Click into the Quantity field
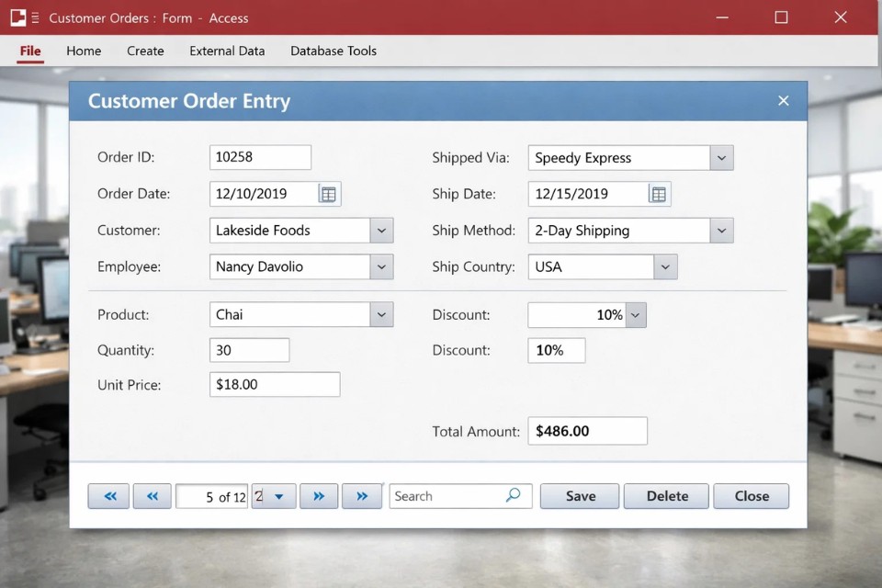 pos(249,350)
